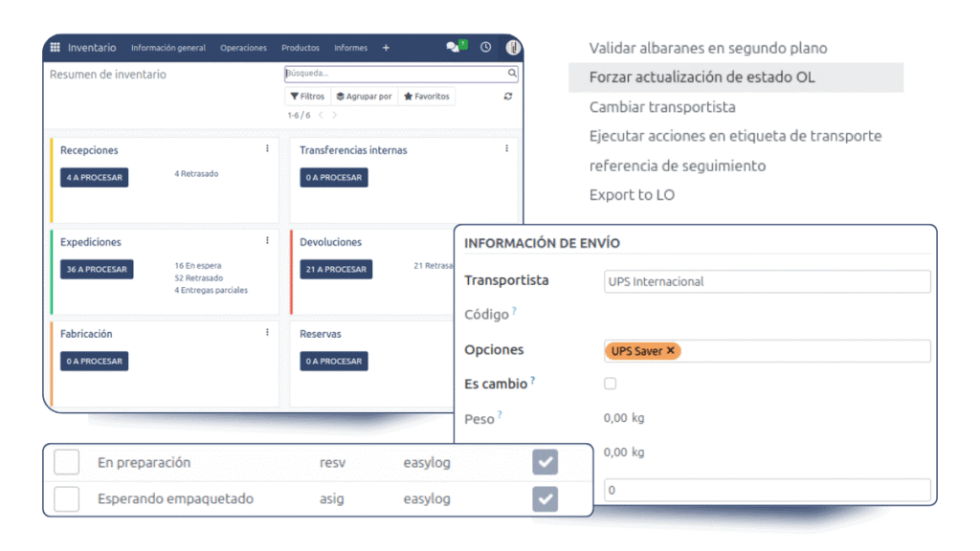980x551 pixels.
Task: Toggle the checkmark on Esperando empaquetado row
Action: (x=545, y=498)
